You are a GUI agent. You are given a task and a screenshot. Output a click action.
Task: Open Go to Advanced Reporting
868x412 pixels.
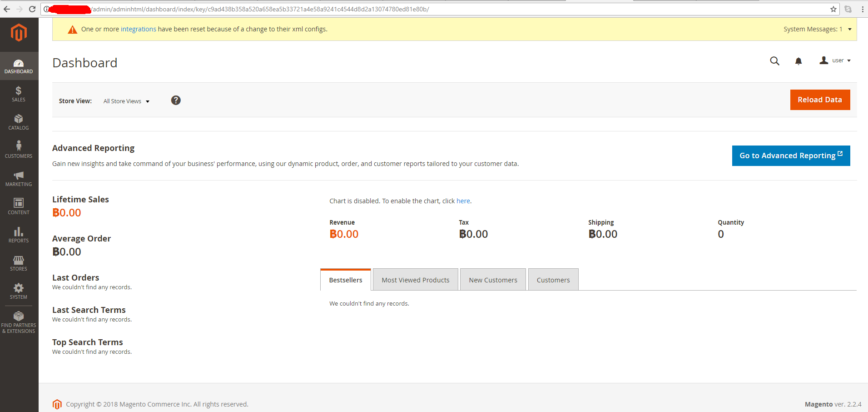tap(790, 156)
